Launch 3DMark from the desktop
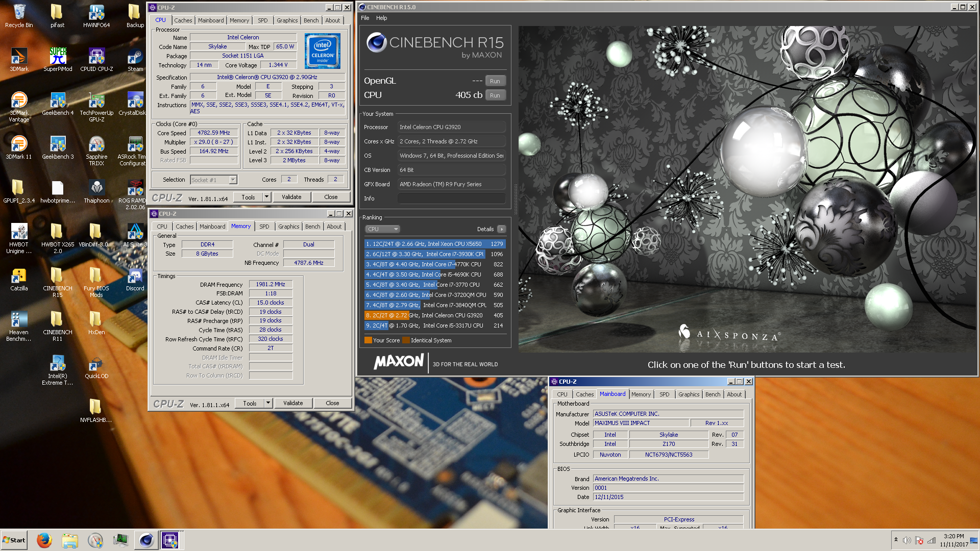The image size is (980, 551). 19,60
